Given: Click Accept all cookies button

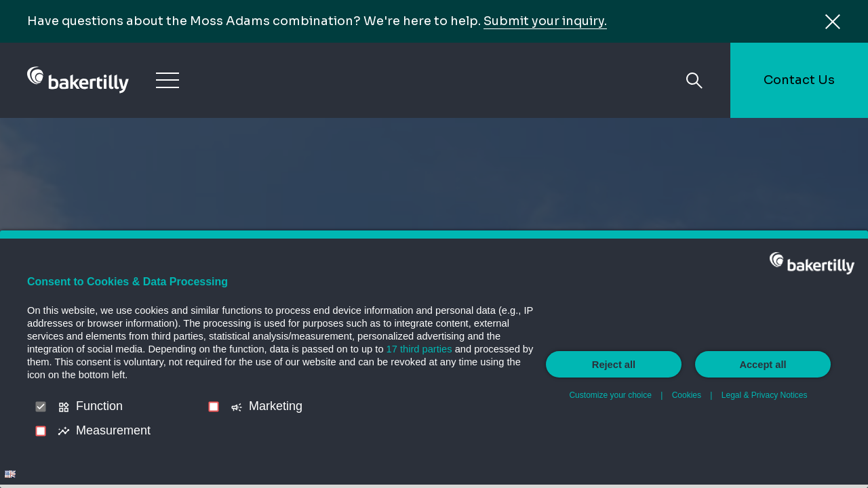Looking at the screenshot, I should pos(762,365).
